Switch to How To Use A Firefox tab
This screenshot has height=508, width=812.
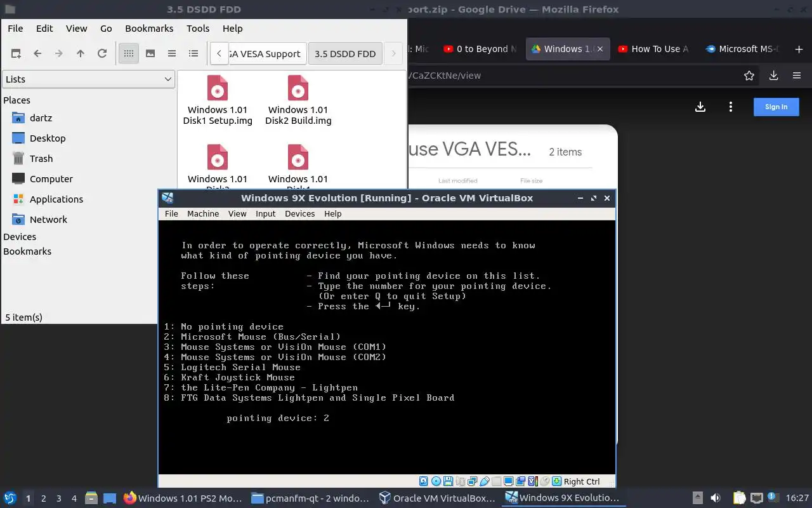(653, 49)
